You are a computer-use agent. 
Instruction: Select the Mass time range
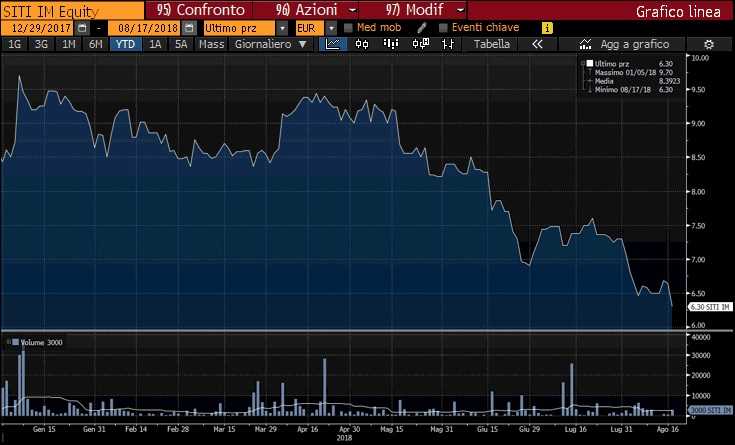(x=211, y=45)
